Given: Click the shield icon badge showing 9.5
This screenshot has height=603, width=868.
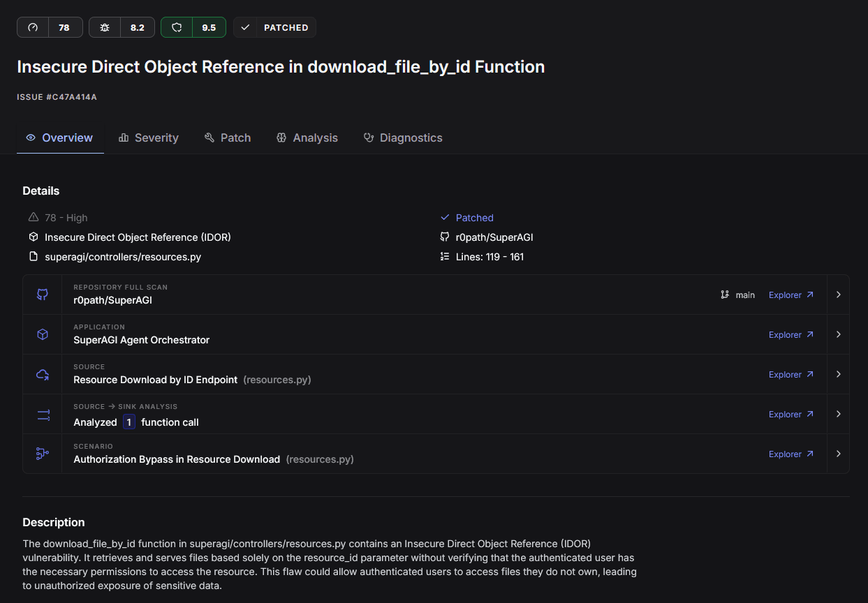Looking at the screenshot, I should 177,27.
